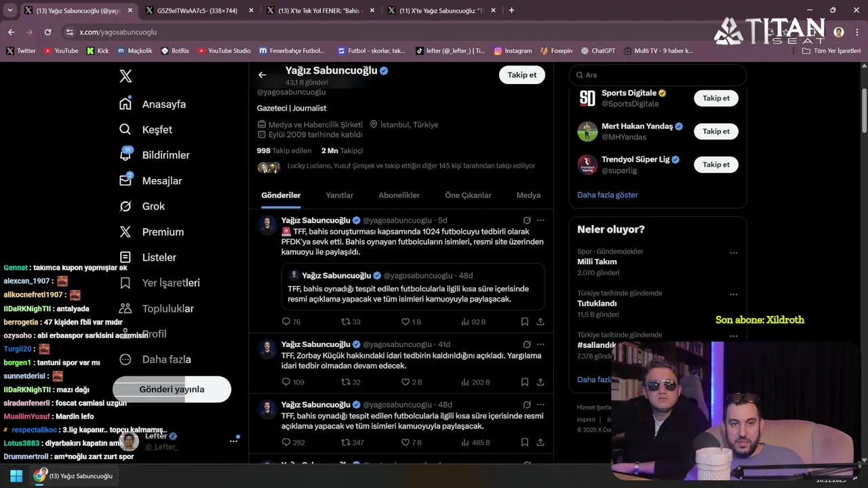Open Grok from sidebar

(x=153, y=206)
